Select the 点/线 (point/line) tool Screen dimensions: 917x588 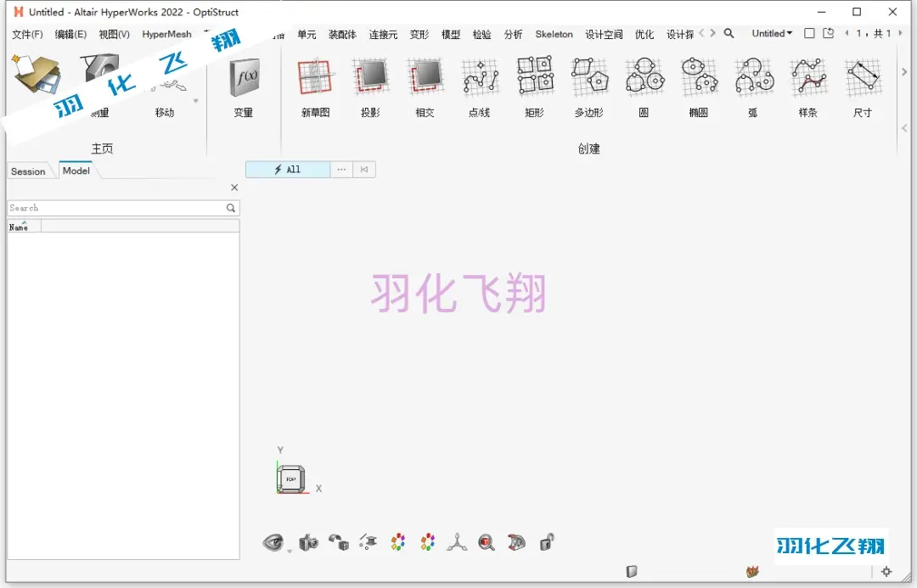tap(480, 87)
